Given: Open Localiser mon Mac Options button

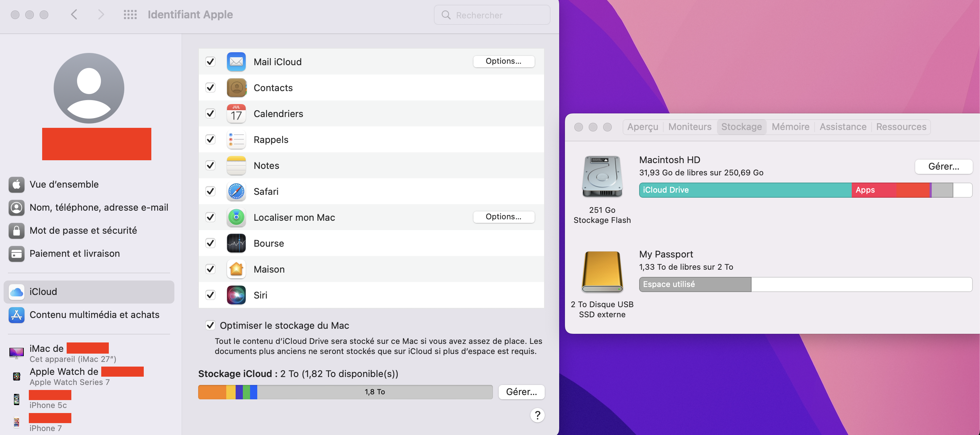Looking at the screenshot, I should [x=503, y=217].
